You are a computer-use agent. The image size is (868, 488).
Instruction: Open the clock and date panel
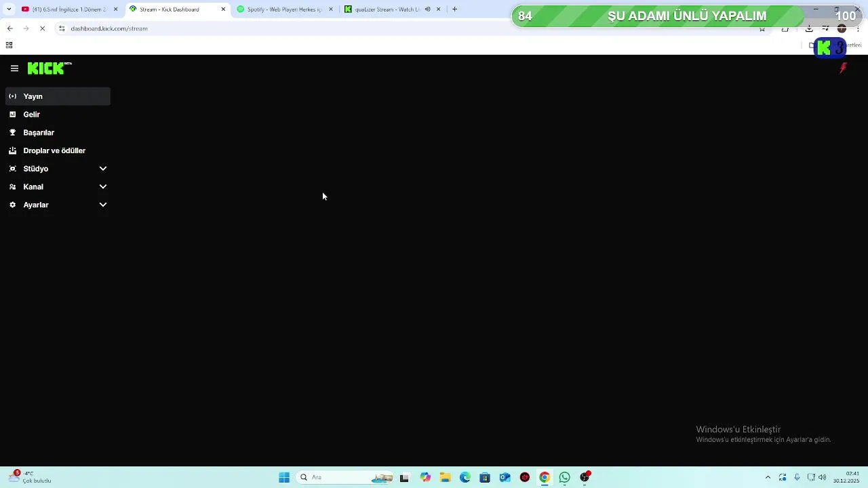(847, 477)
